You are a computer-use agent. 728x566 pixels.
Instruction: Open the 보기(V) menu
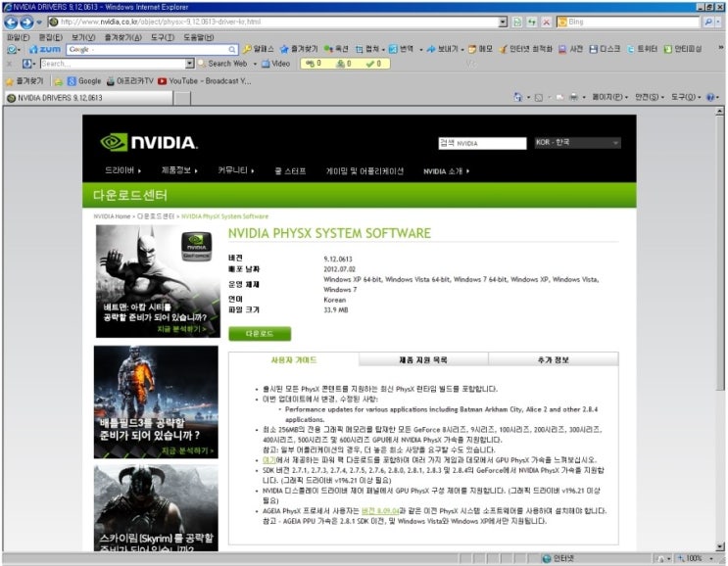pos(83,37)
